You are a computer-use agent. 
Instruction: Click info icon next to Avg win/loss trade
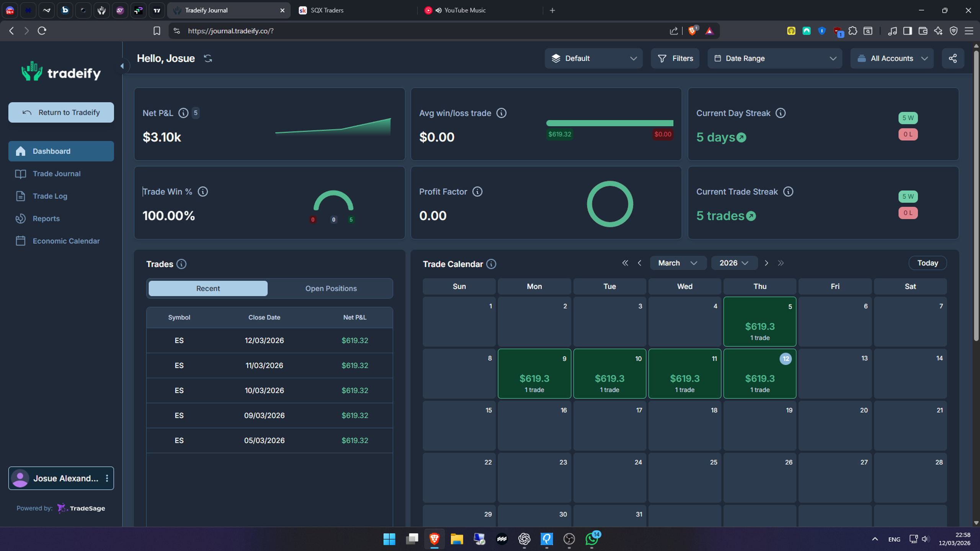click(x=501, y=113)
